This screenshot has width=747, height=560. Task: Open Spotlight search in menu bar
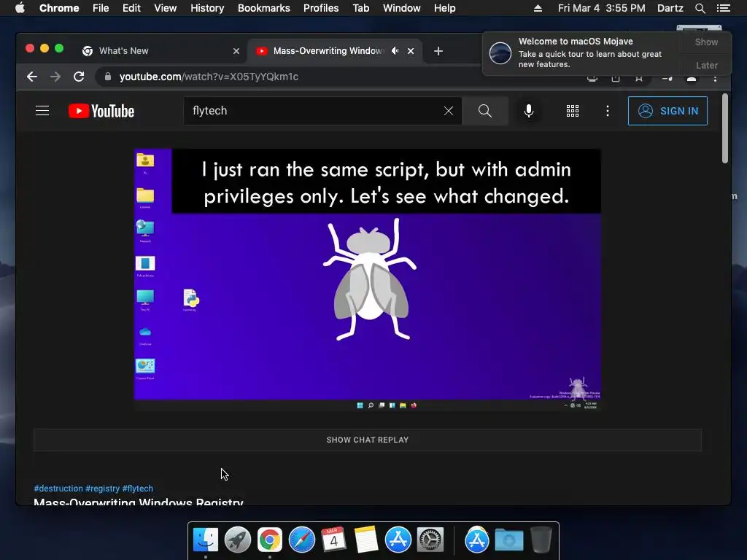[700, 8]
